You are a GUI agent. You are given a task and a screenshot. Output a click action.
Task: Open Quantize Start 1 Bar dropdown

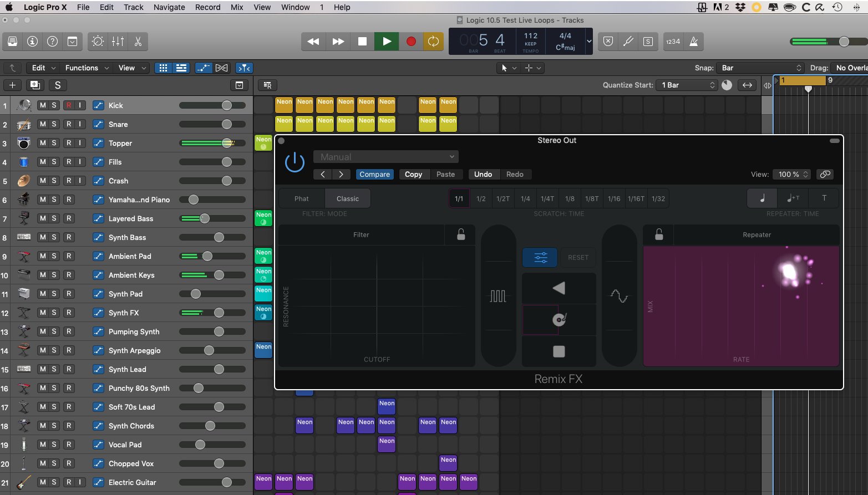click(x=687, y=85)
